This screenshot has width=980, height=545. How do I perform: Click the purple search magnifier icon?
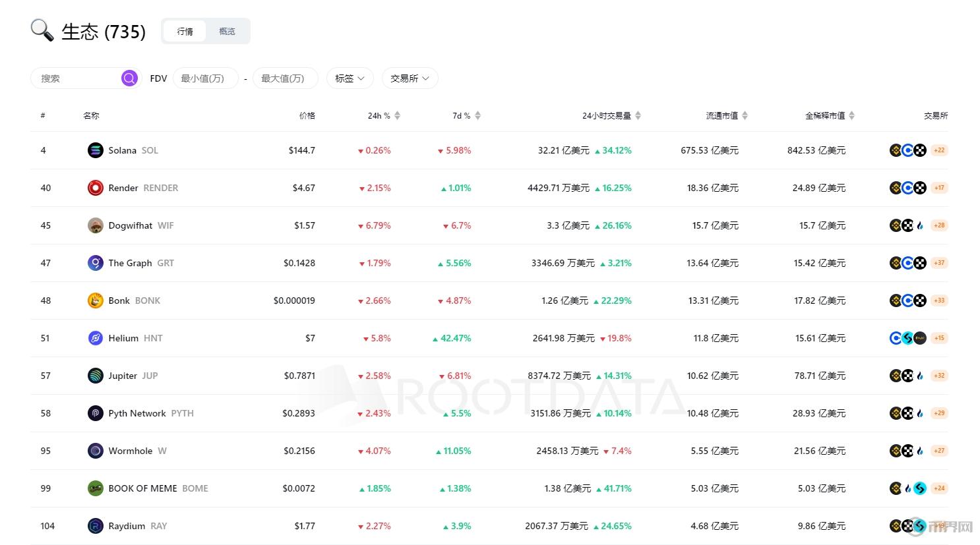[129, 78]
